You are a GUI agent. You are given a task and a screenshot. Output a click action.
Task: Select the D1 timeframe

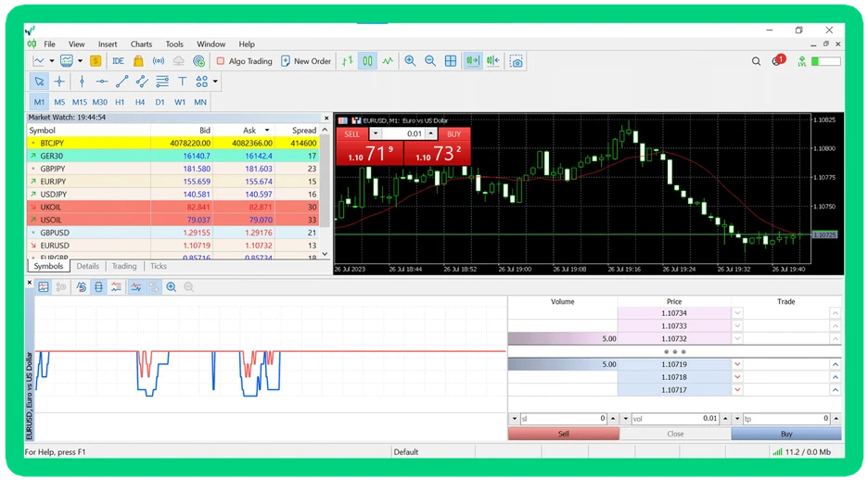pyautogui.click(x=160, y=102)
